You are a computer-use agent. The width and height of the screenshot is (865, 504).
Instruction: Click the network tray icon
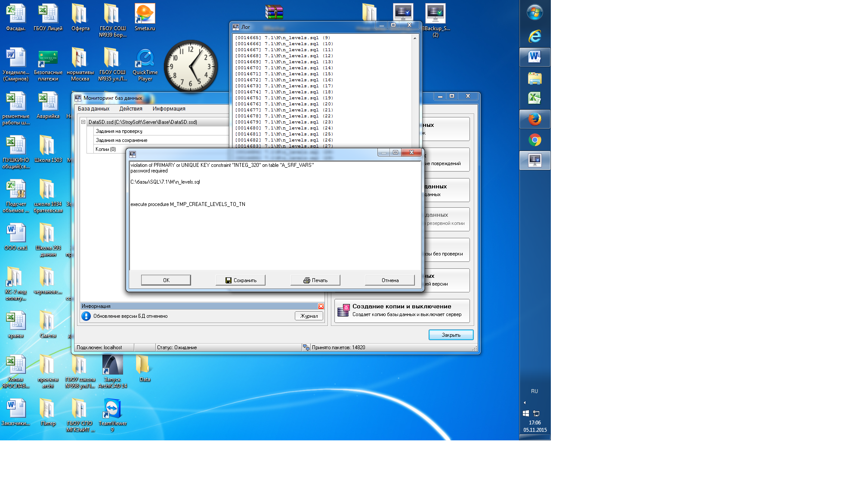point(536,413)
